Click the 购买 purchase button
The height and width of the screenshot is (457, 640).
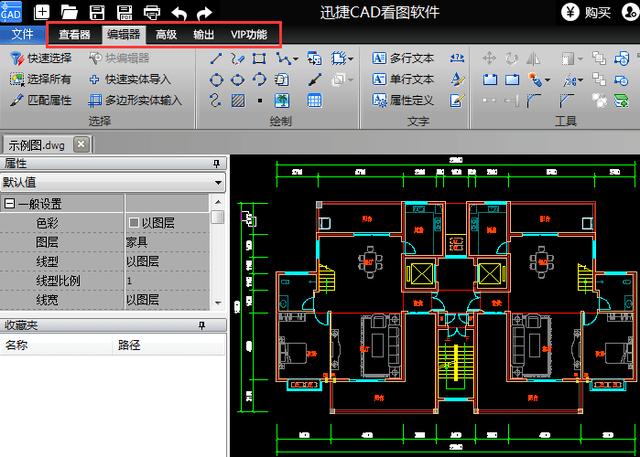(599, 12)
